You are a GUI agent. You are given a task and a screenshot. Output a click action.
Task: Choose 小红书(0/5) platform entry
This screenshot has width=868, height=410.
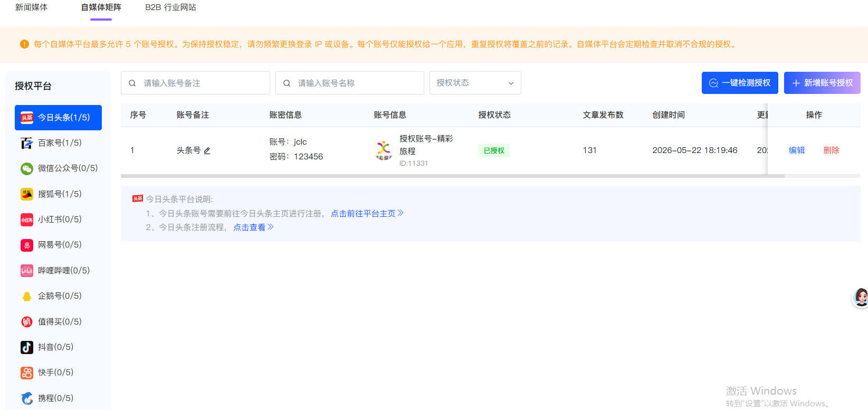[x=58, y=220]
